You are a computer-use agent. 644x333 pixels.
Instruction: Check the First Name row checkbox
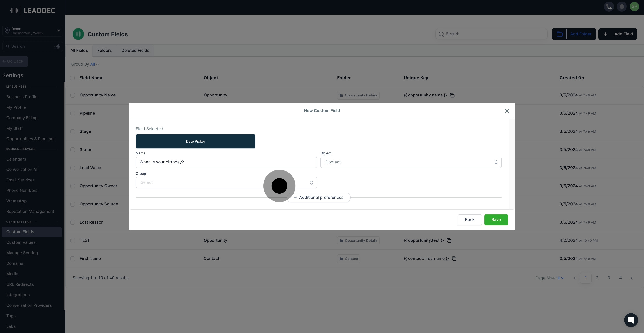point(73,259)
